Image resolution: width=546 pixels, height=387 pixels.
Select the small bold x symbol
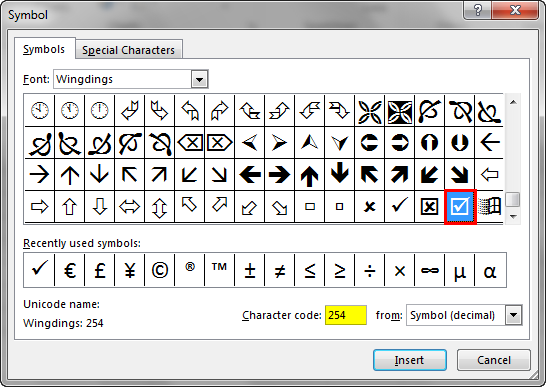coord(369,207)
